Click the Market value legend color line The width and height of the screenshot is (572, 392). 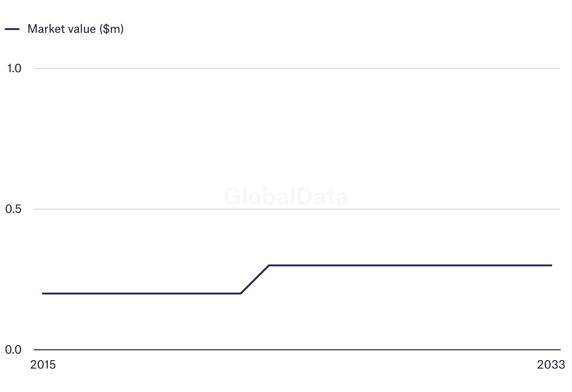tap(12, 29)
